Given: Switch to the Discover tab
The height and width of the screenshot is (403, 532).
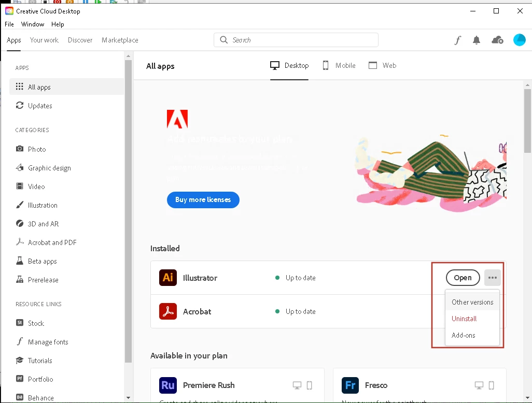Looking at the screenshot, I should (x=80, y=40).
